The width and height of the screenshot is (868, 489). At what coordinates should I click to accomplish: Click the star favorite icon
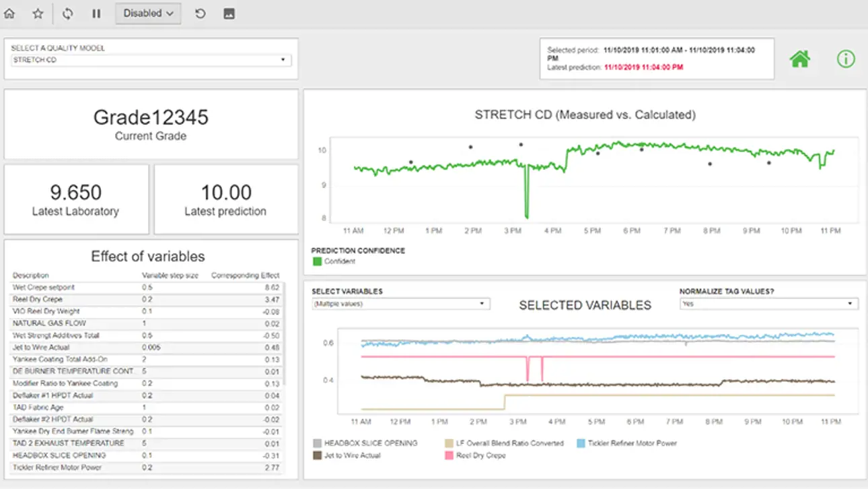tap(38, 13)
